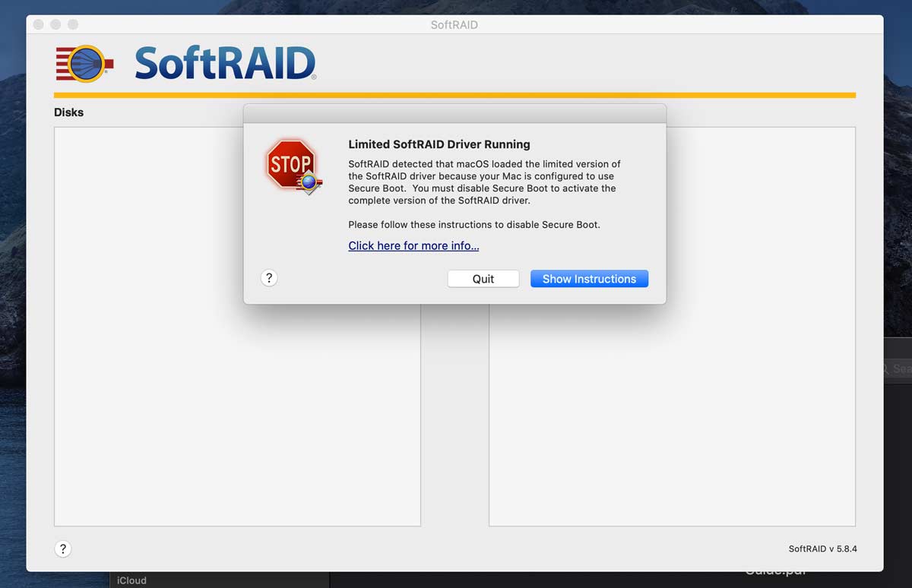Select the Disks heading text

click(x=68, y=112)
